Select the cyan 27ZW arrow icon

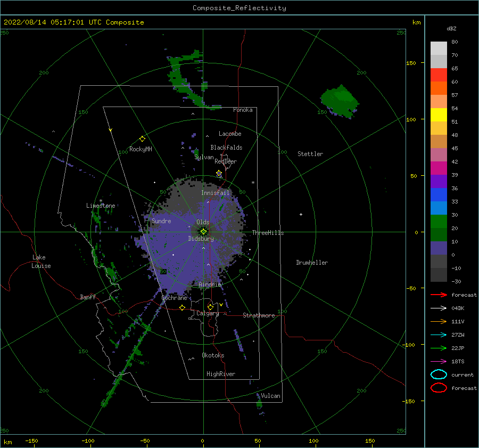[x=439, y=335]
